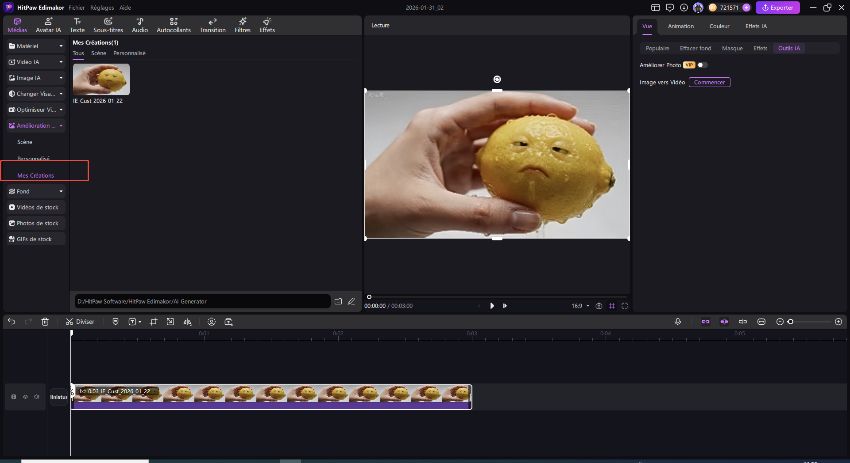The height and width of the screenshot is (463, 850).
Task: Click the trash delete icon
Action: coord(45,321)
